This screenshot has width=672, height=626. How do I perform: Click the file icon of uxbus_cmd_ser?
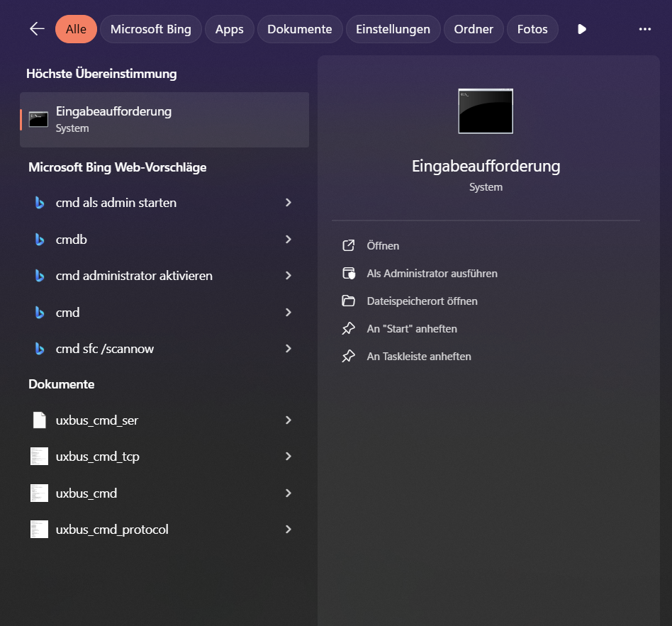point(40,420)
